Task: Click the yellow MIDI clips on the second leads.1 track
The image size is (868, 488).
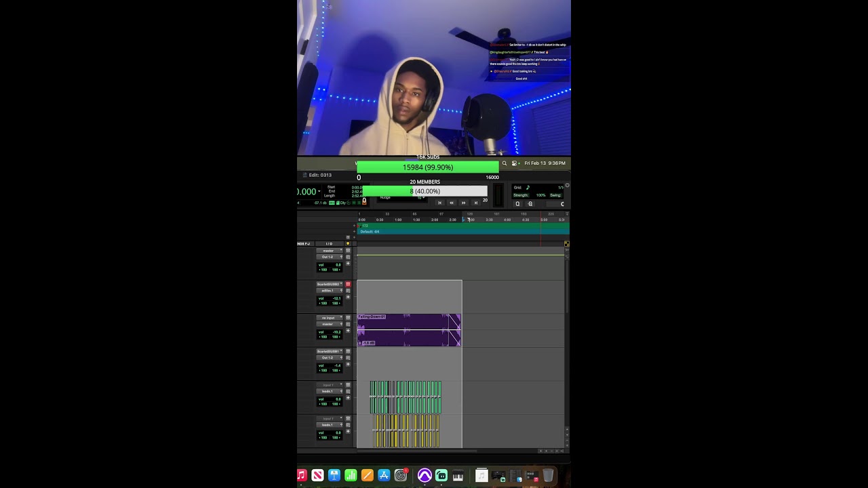Action: pos(406,431)
